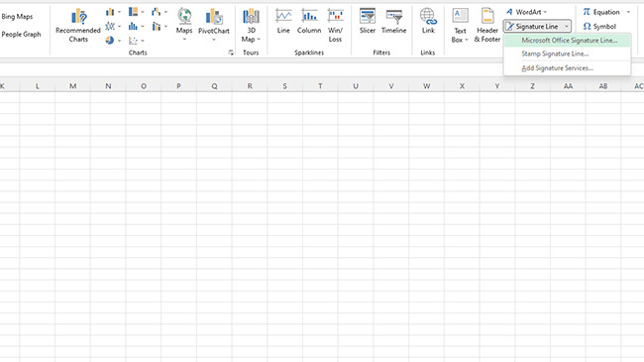Open the Text Box dropdown arrow

tap(467, 40)
